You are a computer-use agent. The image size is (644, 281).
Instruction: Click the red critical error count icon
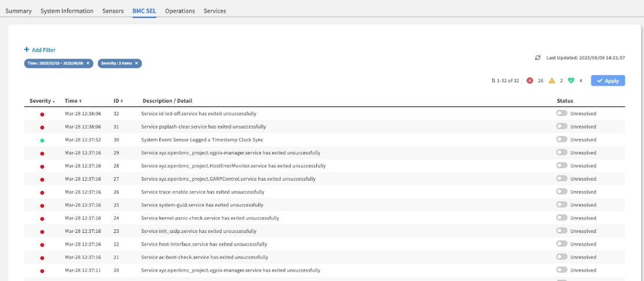529,81
